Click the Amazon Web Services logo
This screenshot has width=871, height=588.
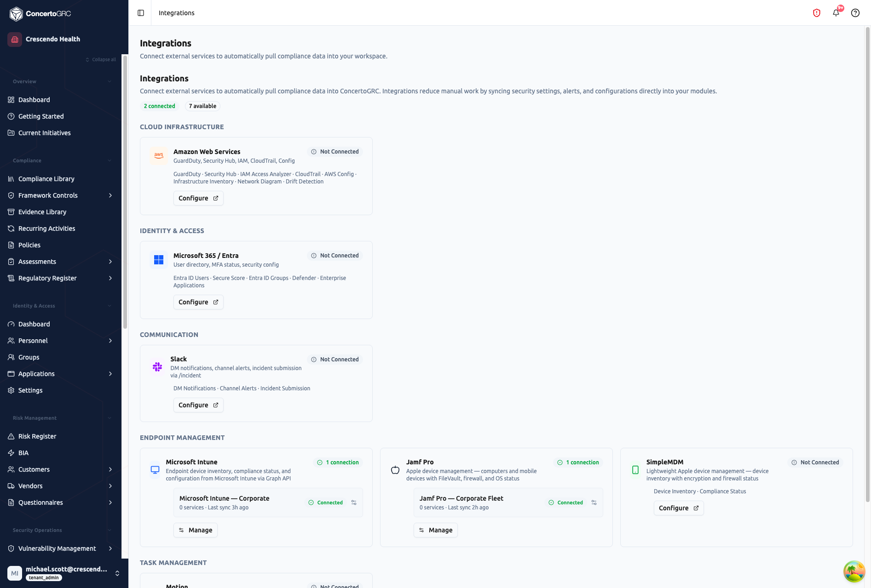click(159, 155)
